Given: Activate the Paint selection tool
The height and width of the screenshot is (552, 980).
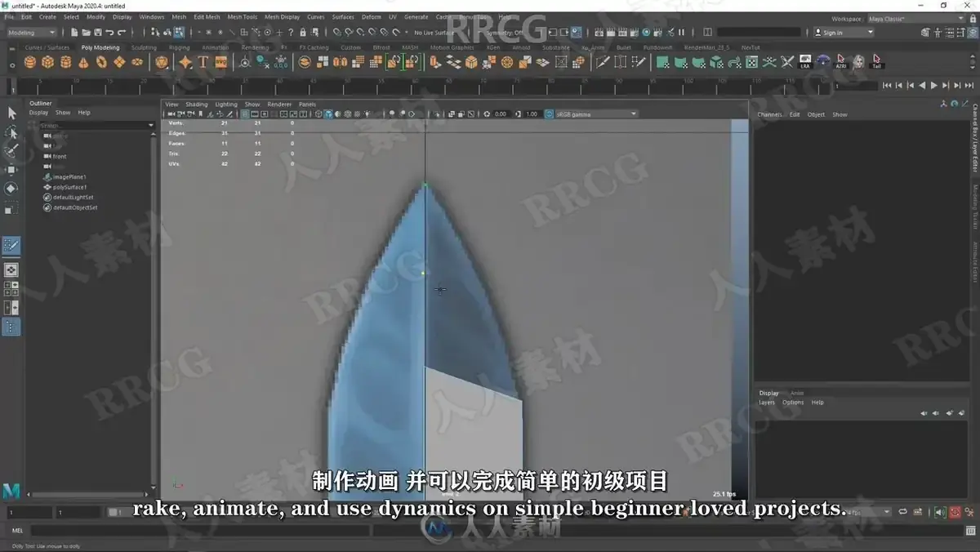Looking at the screenshot, I should tap(11, 151).
